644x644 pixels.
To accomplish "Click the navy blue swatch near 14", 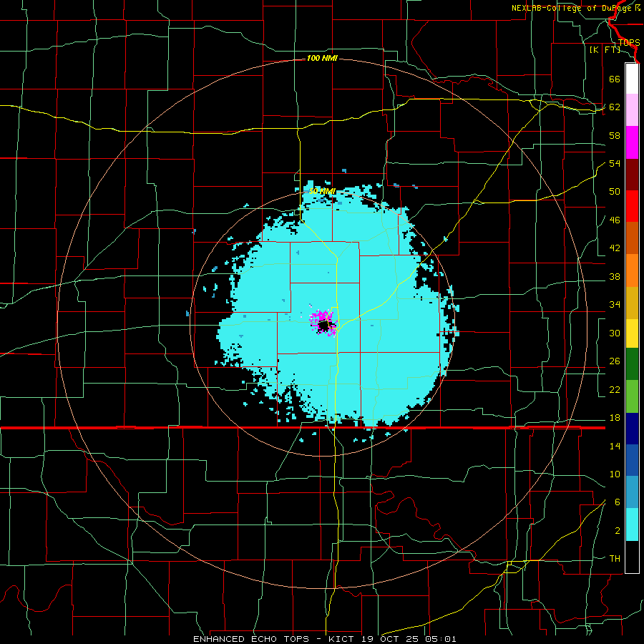I will click(632, 429).
